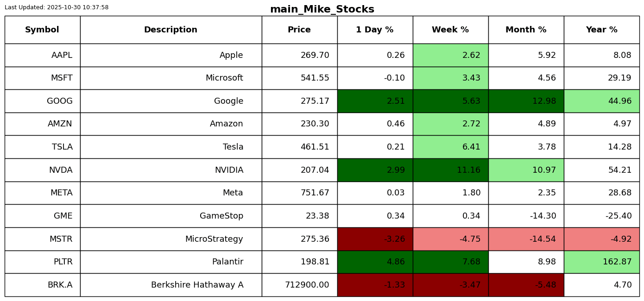Image resolution: width=644 pixels, height=301 pixels.
Task: Click Tesla's price cell 461.51
Action: pyautogui.click(x=299, y=147)
